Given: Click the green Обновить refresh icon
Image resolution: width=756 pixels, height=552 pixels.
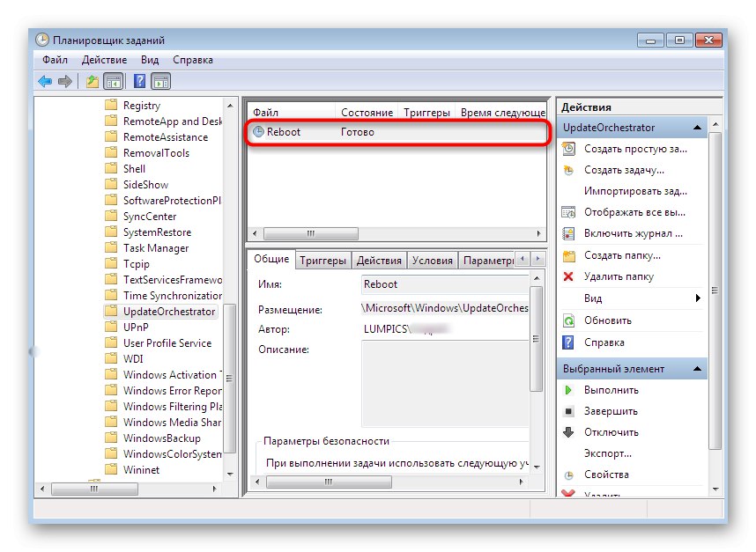Looking at the screenshot, I should point(569,320).
